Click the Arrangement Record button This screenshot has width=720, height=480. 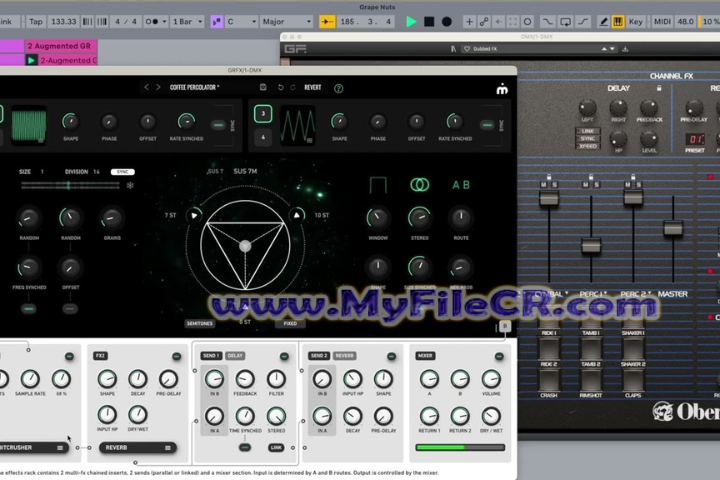coord(446,22)
